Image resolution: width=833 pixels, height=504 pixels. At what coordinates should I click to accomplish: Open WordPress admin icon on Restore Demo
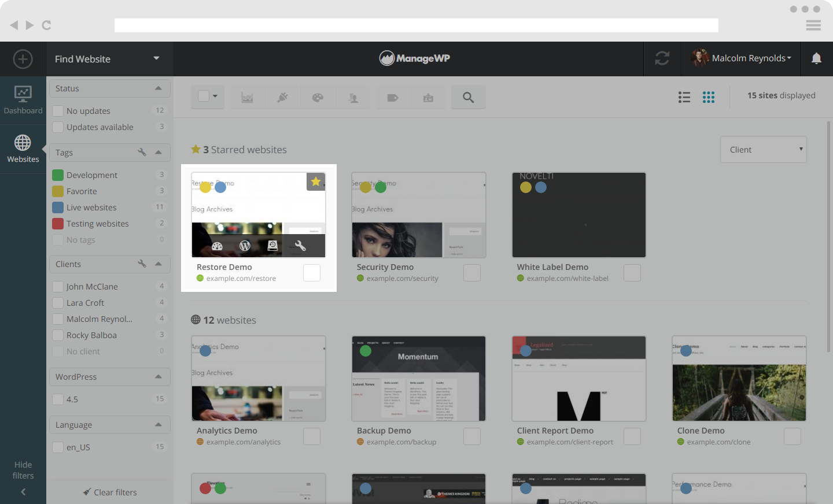click(245, 246)
